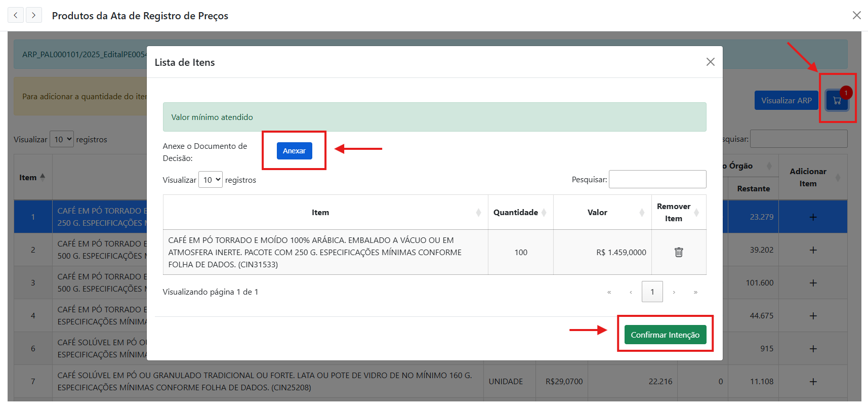868x409 pixels.
Task: Close the Lista de Itens dialog
Action: point(710,62)
